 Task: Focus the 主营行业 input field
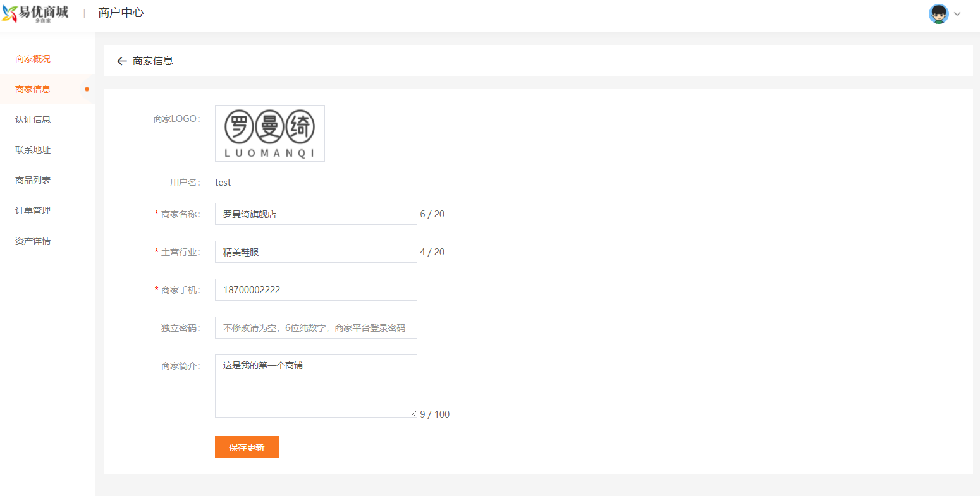coord(315,252)
